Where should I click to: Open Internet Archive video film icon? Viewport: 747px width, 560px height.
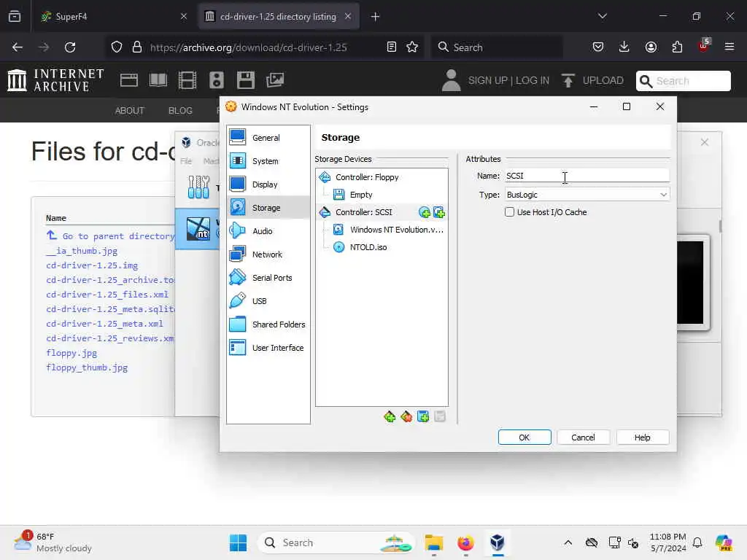coord(187,80)
